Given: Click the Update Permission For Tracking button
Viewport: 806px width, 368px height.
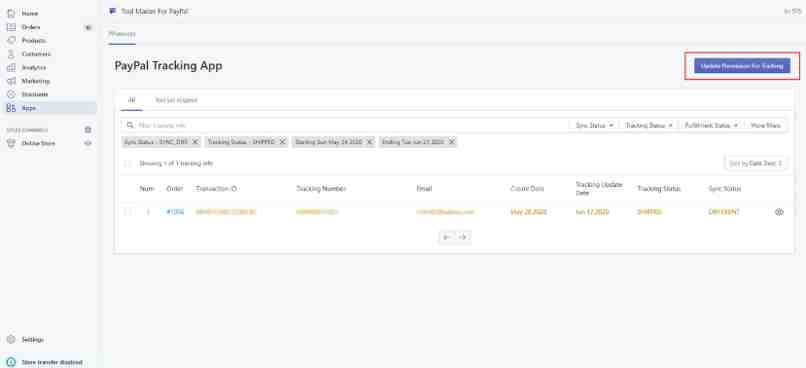Looking at the screenshot, I should pos(742,66).
